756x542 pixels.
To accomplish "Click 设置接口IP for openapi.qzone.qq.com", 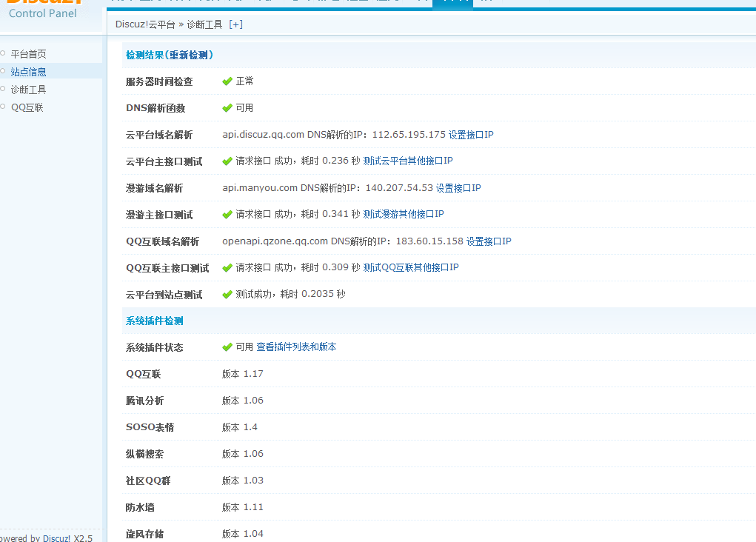I will coord(489,241).
